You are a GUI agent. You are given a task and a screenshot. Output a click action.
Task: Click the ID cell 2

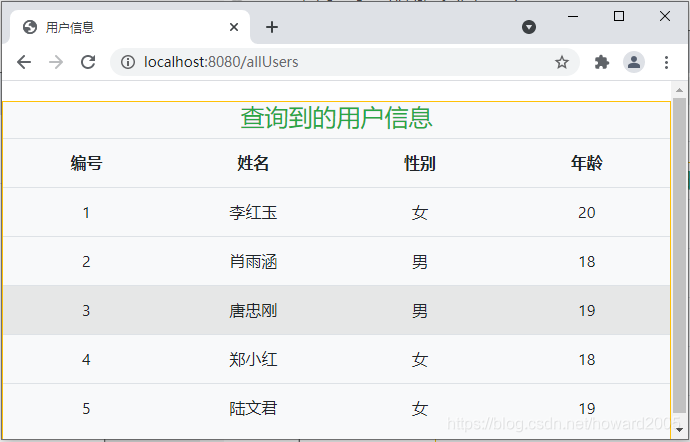(86, 262)
